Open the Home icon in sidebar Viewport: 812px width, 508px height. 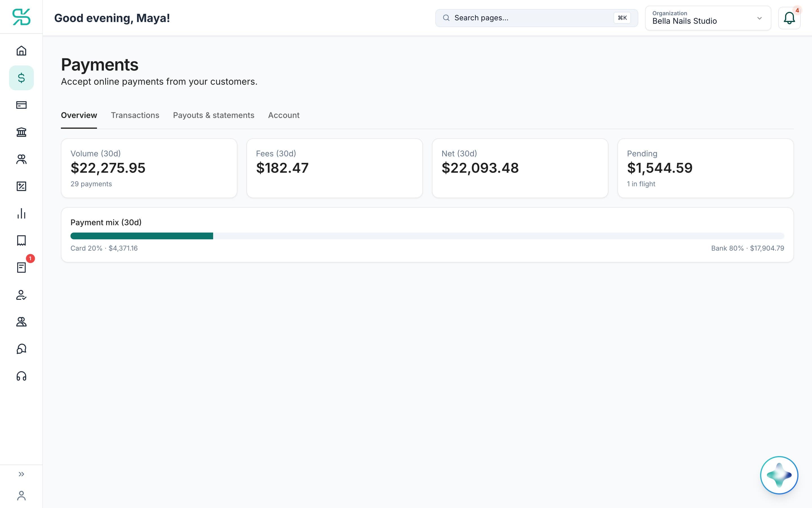pyautogui.click(x=21, y=51)
